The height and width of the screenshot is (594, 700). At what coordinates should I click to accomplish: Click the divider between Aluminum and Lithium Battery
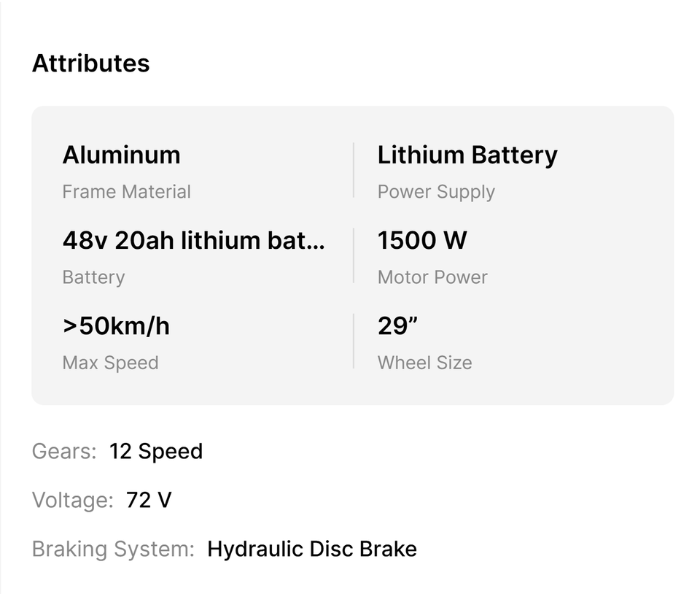354,170
